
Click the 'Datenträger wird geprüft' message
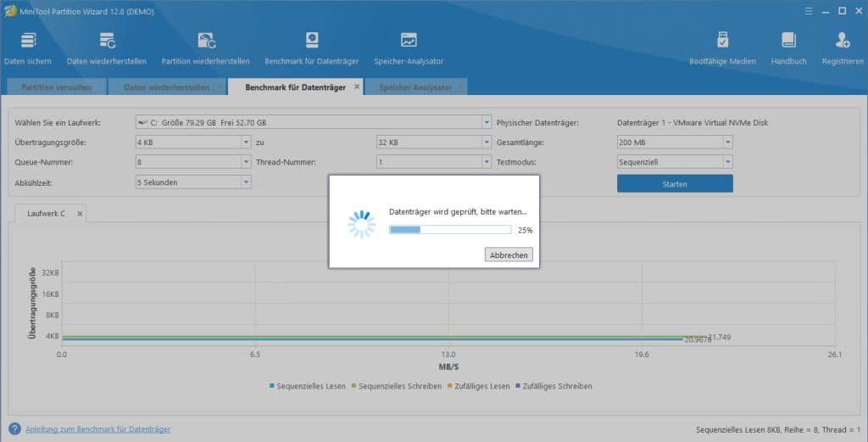[x=458, y=211]
